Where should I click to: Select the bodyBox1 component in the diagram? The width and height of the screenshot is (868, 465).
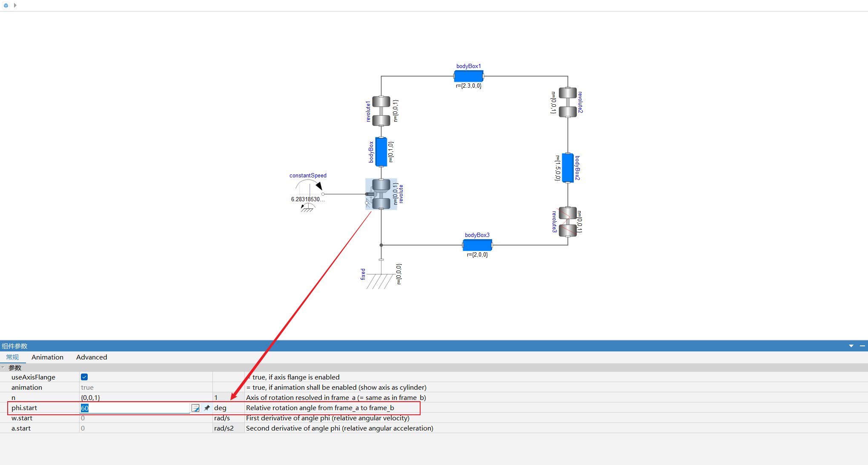pyautogui.click(x=468, y=76)
